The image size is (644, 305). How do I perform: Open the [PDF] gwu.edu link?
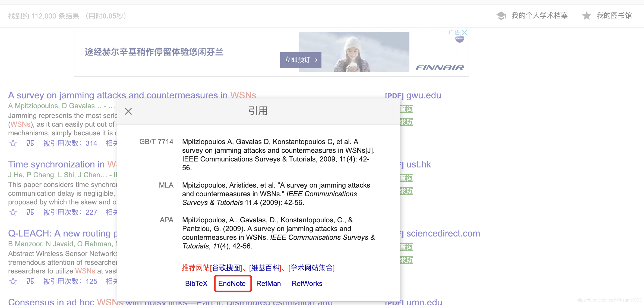coord(413,95)
